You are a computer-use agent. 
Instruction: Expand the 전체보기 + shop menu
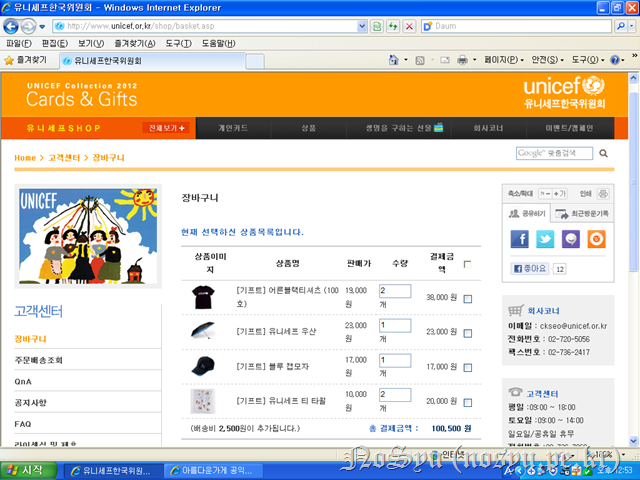tap(166, 128)
